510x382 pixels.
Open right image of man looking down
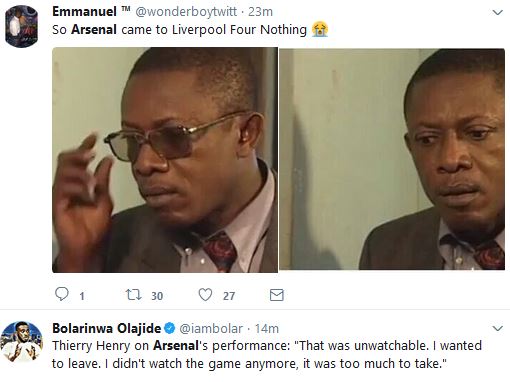point(392,159)
